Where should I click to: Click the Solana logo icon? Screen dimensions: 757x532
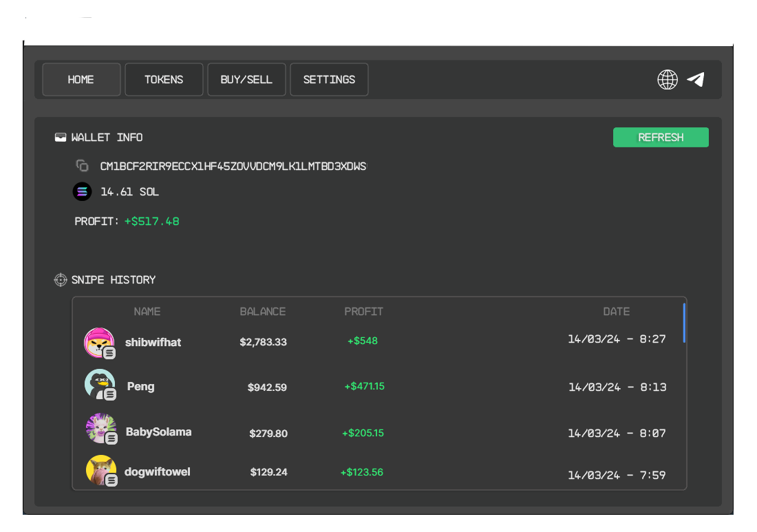point(82,191)
